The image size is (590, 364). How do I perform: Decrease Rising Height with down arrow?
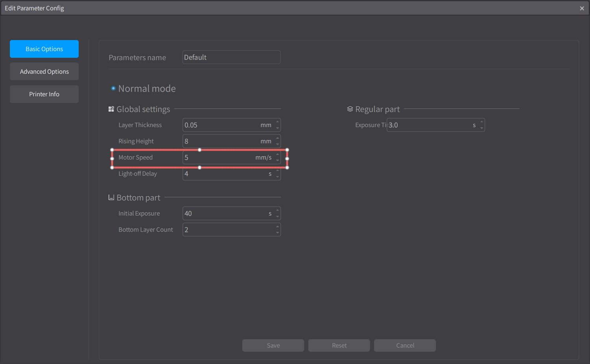278,144
